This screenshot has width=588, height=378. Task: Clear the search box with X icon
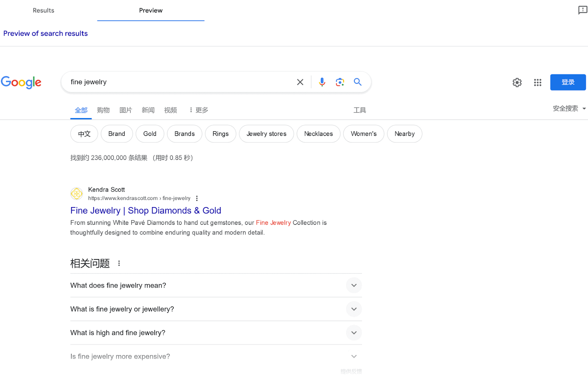click(x=300, y=82)
